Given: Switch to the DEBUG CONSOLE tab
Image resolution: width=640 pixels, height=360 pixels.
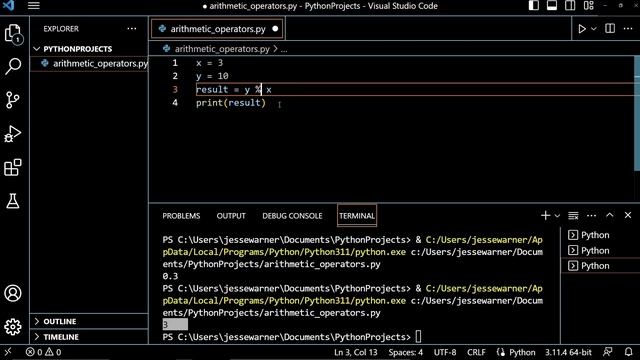Looking at the screenshot, I should point(292,216).
